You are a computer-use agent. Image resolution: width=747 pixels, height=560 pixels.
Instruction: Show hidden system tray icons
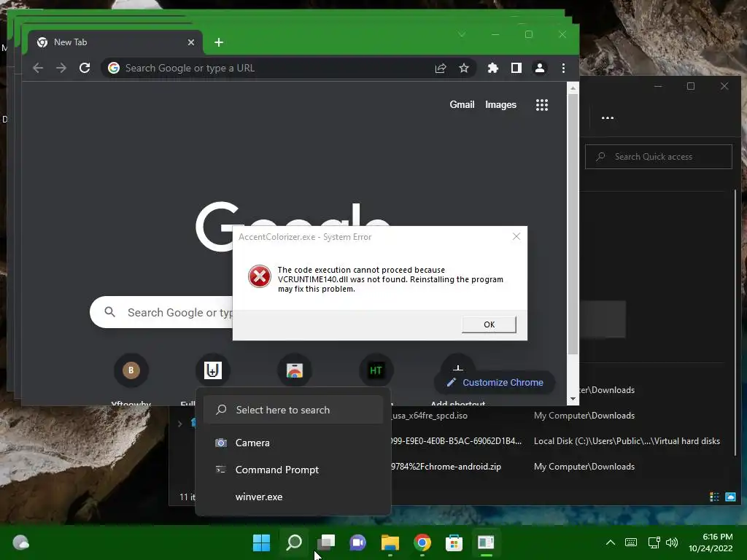[611, 542]
